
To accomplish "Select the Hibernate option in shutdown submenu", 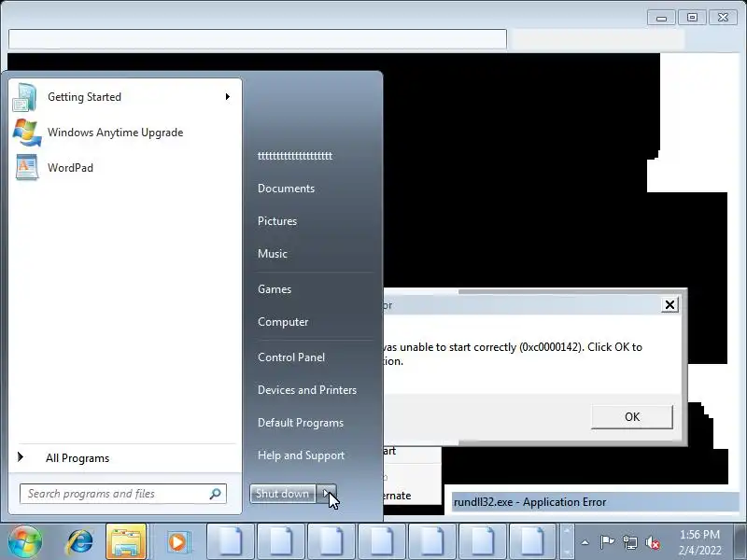I will (412, 496).
